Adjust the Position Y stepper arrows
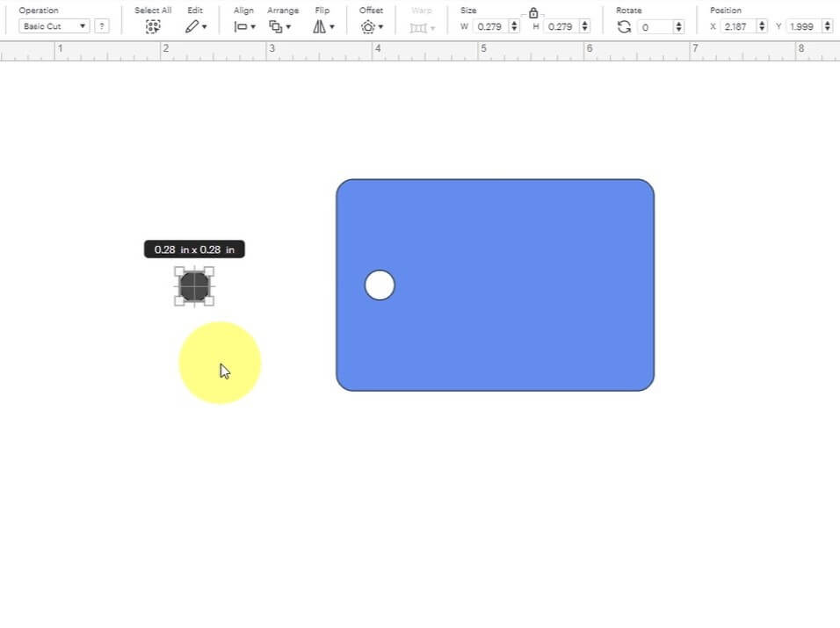Image resolution: width=840 pixels, height=628 pixels. click(x=828, y=26)
